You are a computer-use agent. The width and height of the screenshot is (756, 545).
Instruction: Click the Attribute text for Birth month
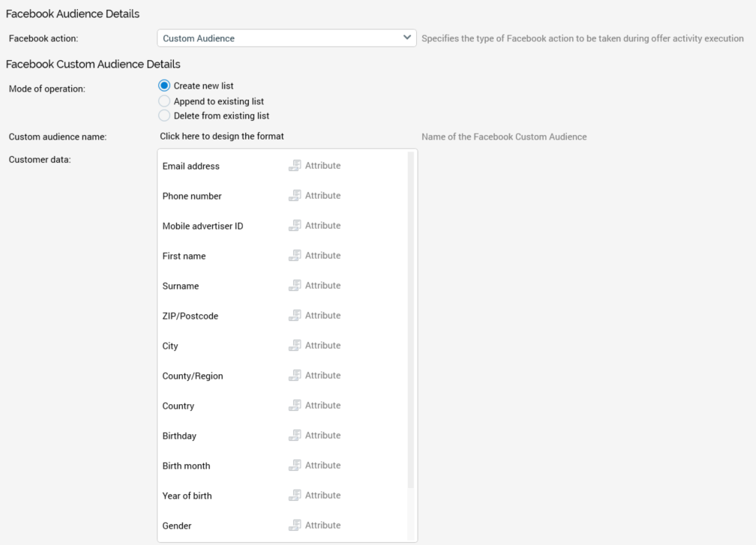tap(322, 466)
